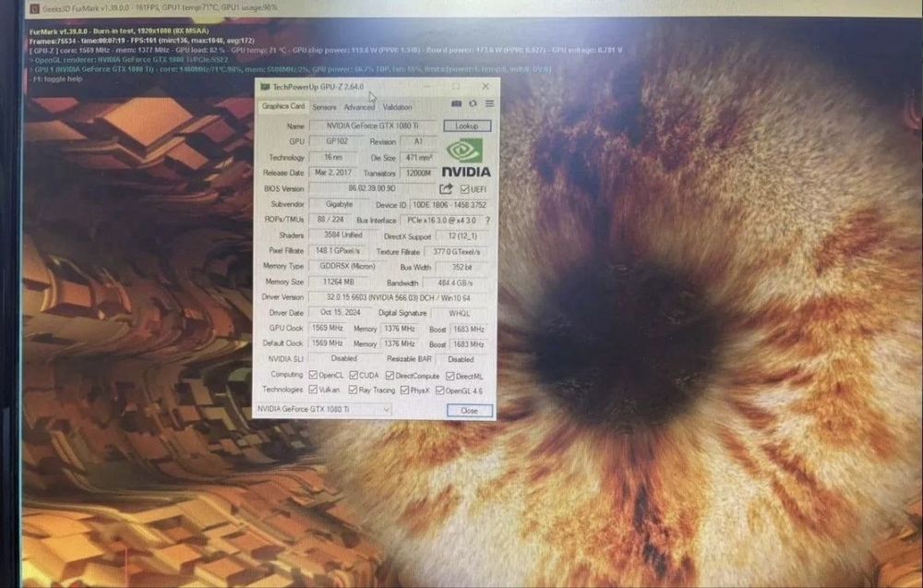The image size is (923, 588).
Task: Toggle the Vulkan checkbox
Action: 313,389
